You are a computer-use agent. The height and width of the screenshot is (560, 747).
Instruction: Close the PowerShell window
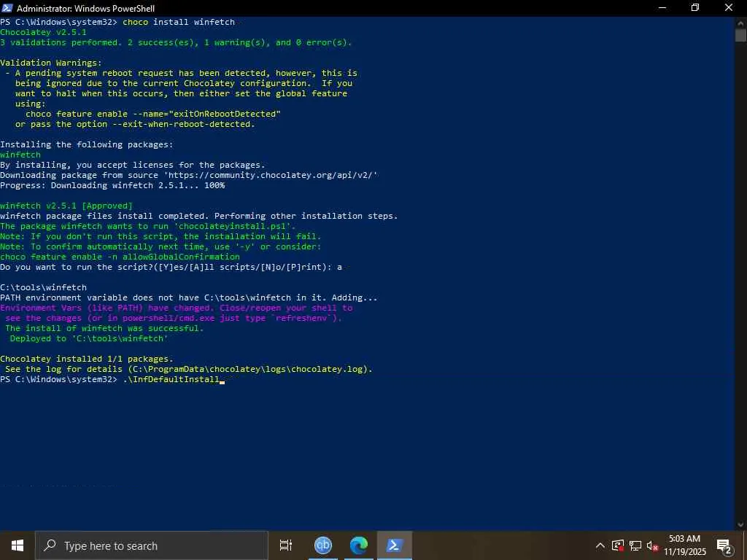729,8
